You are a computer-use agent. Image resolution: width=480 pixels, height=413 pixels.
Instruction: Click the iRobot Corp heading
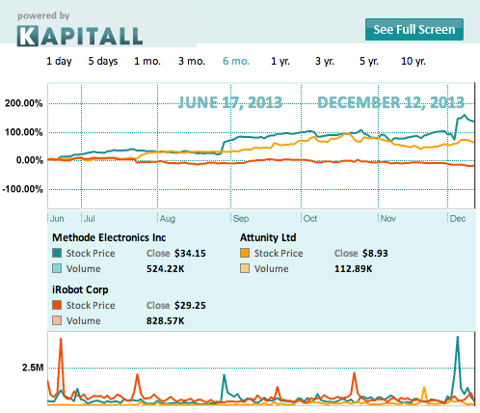coord(80,290)
